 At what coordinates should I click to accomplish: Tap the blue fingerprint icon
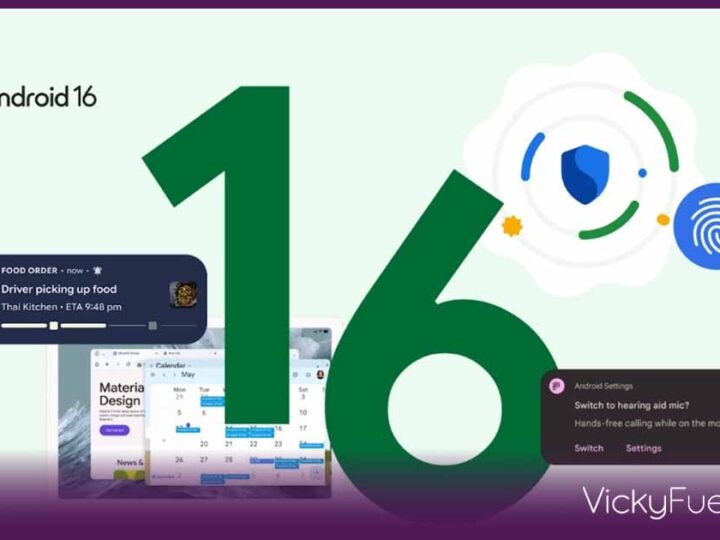(x=700, y=226)
